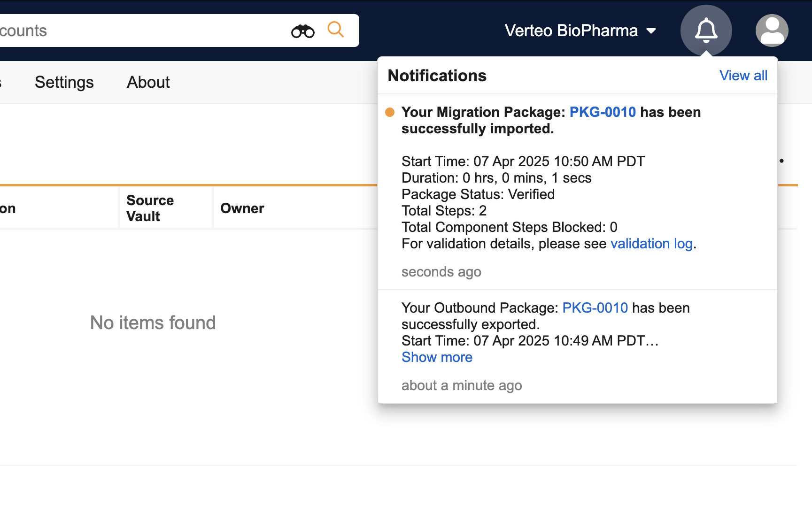The image size is (812, 507).
Task: Open PKG-0010 link in Outbound Package notification
Action: click(595, 308)
